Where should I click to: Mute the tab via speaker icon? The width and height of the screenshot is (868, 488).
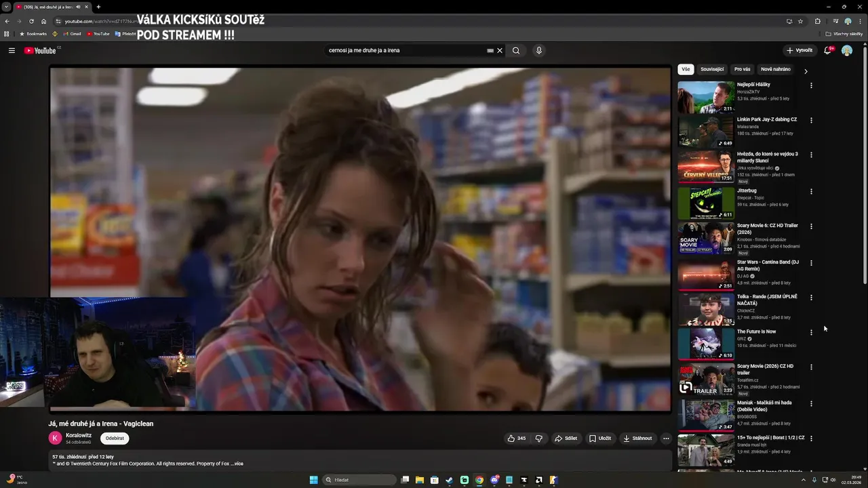(x=78, y=7)
